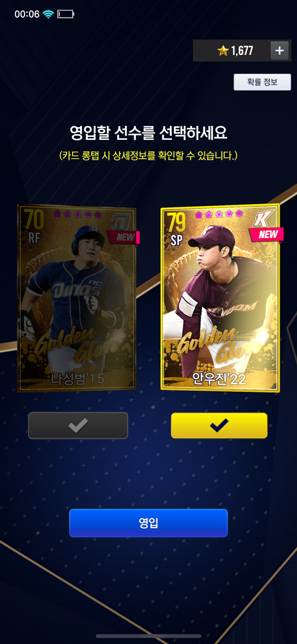Tap NEW badge on 나성범 card
The width and height of the screenshot is (297, 644).
[123, 237]
